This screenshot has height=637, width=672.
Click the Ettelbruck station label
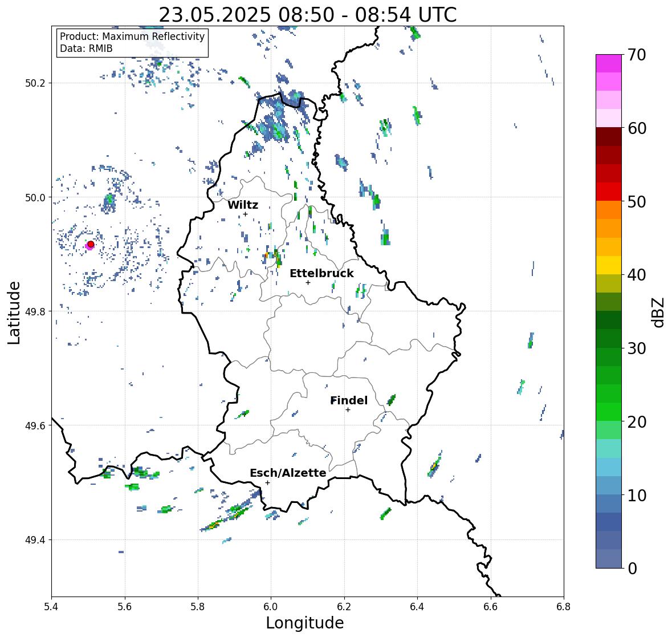tap(322, 273)
